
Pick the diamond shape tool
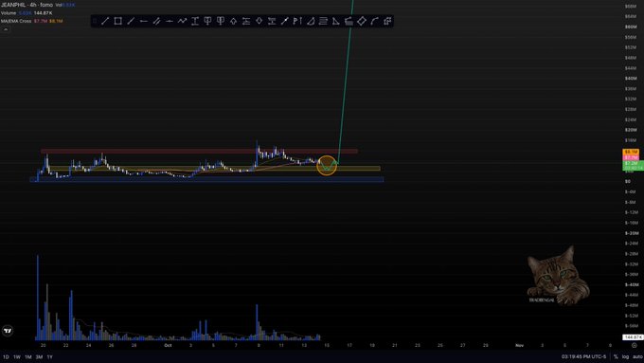click(x=259, y=21)
